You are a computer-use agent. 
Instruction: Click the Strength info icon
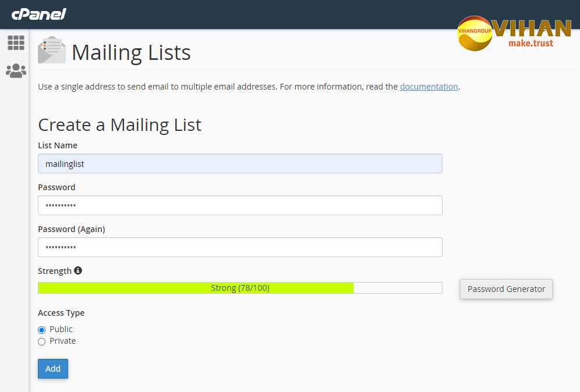pos(78,270)
